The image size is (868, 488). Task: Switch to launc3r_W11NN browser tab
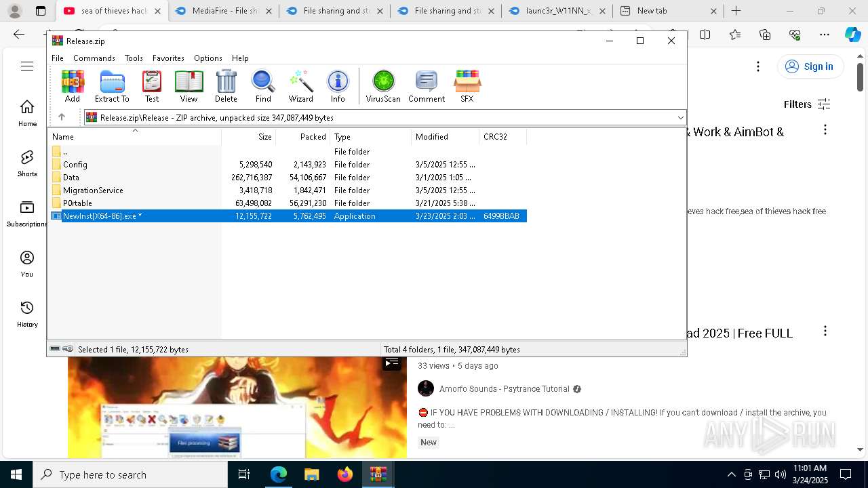pyautogui.click(x=556, y=11)
